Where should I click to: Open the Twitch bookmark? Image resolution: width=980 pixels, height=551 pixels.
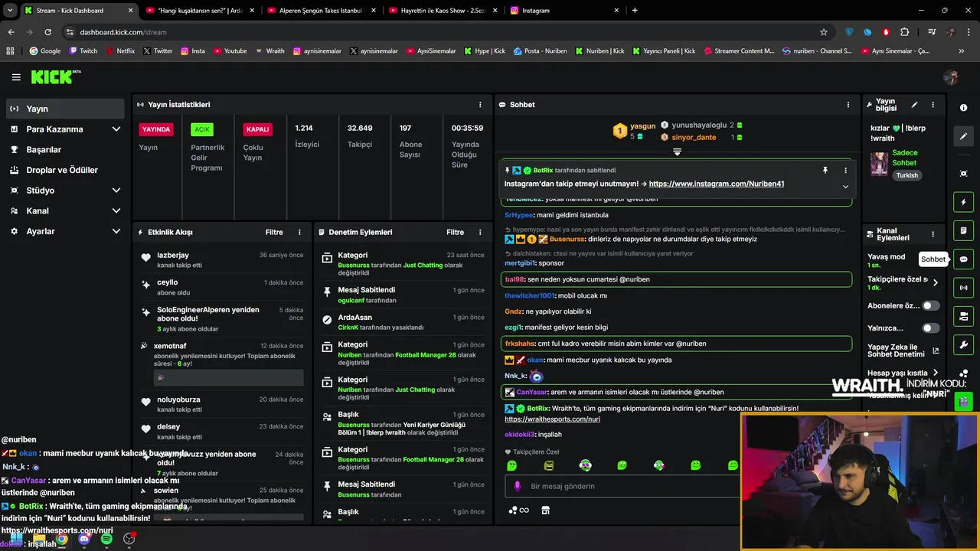pos(83,51)
